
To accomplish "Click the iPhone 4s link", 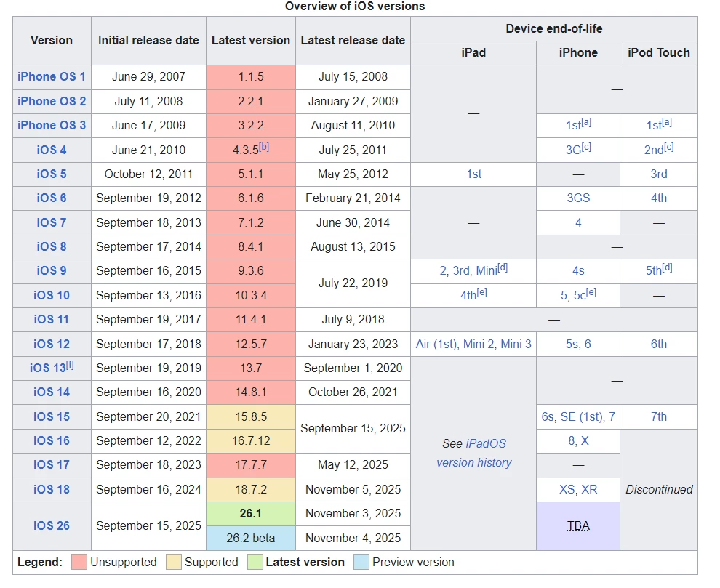I will 578,271.
